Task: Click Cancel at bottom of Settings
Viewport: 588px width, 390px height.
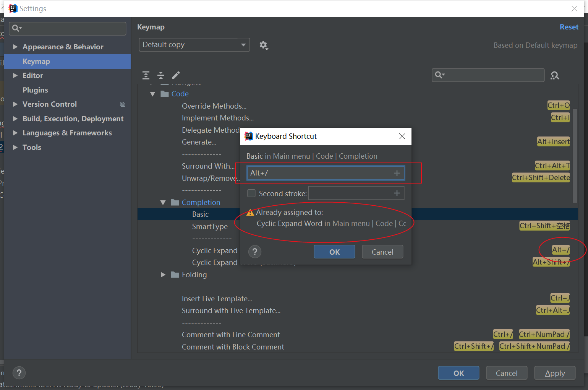Action: [x=507, y=373]
